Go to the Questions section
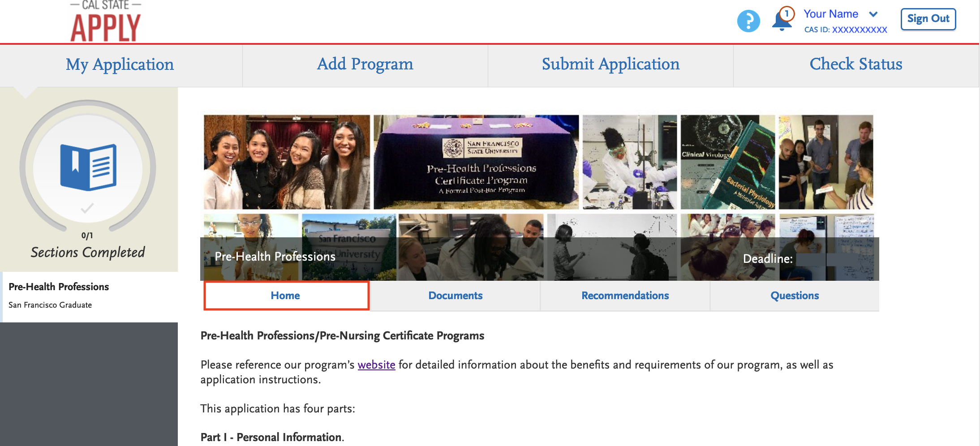Viewport: 980px width, 446px height. point(795,296)
